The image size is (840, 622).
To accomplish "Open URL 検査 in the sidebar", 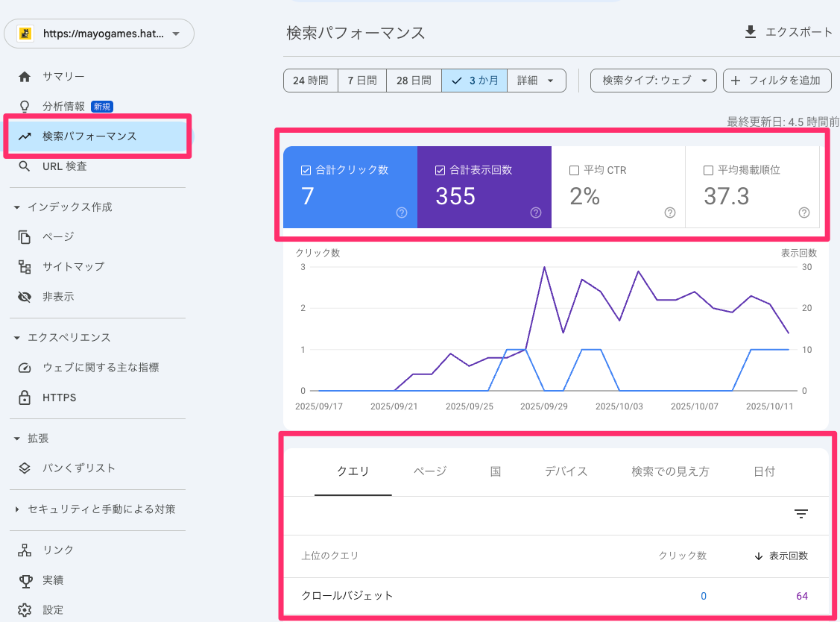I will [65, 166].
